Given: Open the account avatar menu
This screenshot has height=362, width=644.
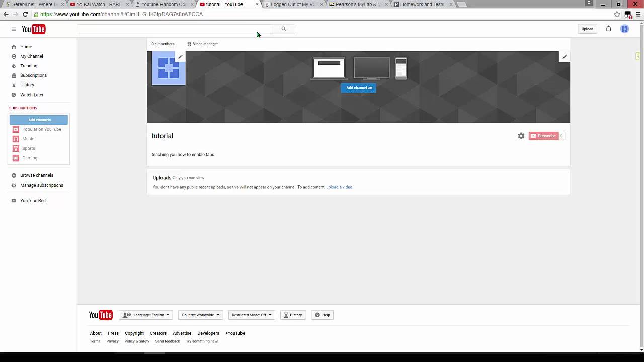Looking at the screenshot, I should click(624, 29).
